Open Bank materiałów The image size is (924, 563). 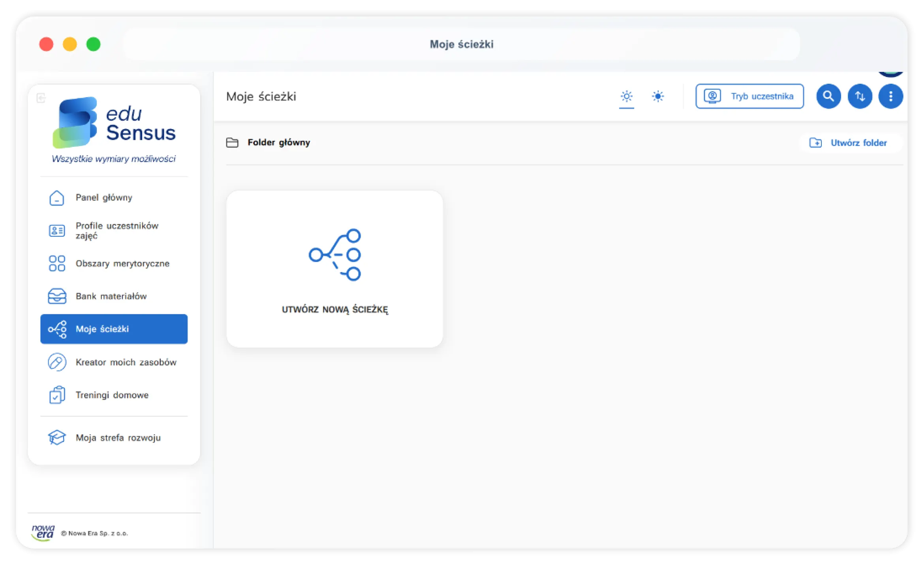[x=114, y=296]
